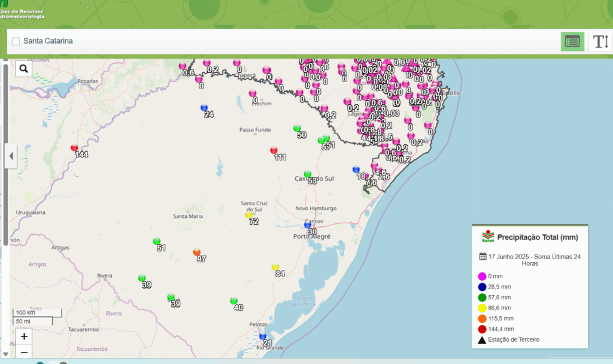
Task: Toggle the green legend panel icon
Action: (x=572, y=41)
